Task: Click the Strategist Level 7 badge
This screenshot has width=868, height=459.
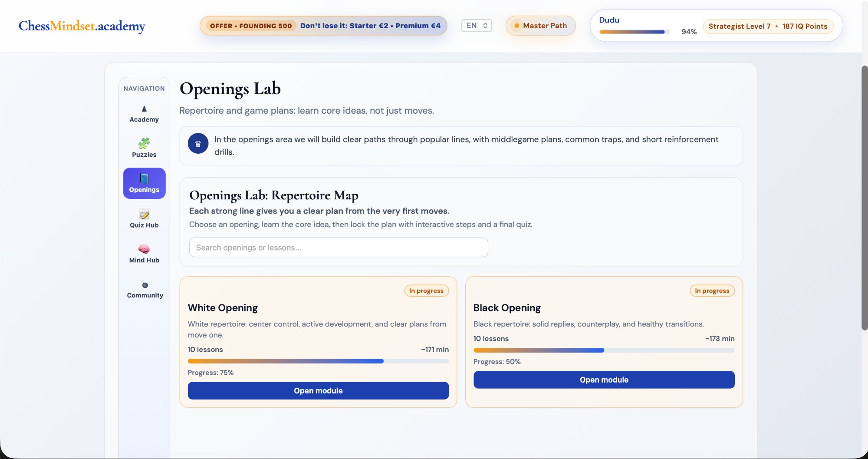Action: [x=768, y=26]
